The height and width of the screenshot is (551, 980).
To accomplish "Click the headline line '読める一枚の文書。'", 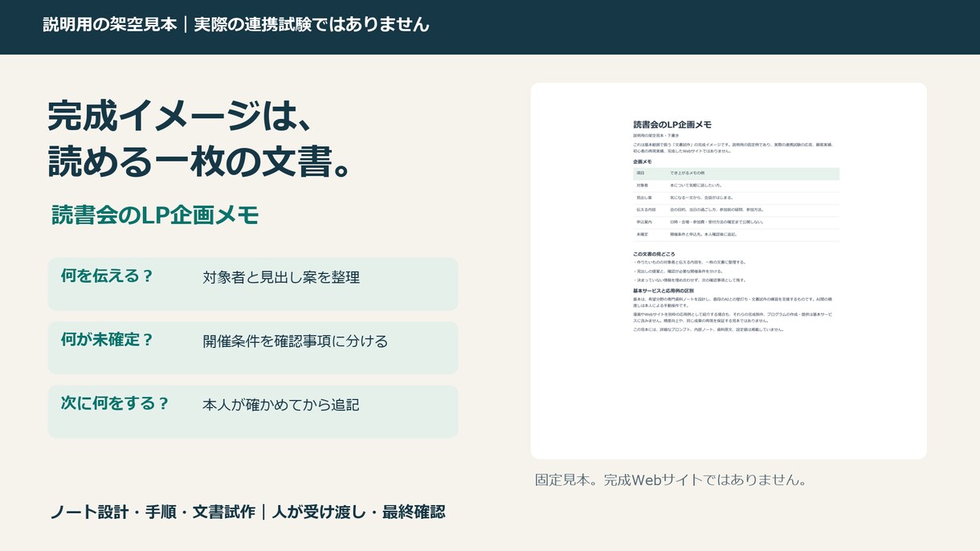I will 200,161.
